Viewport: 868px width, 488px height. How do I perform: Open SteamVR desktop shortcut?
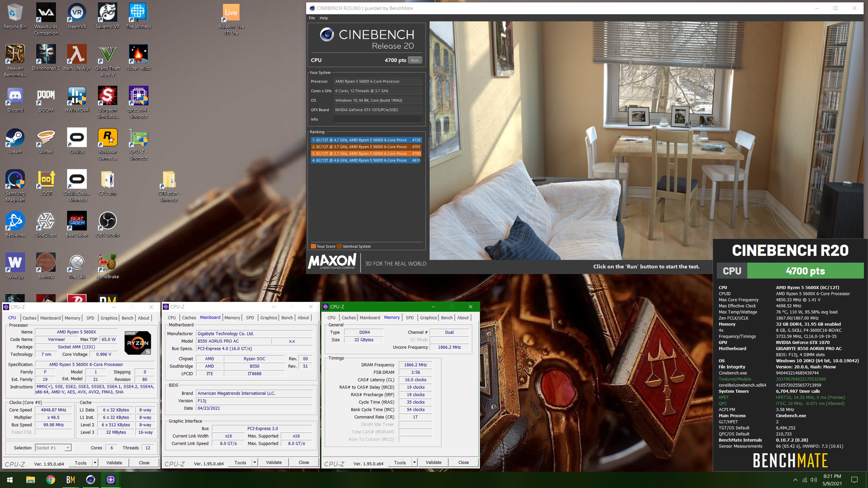tap(77, 16)
